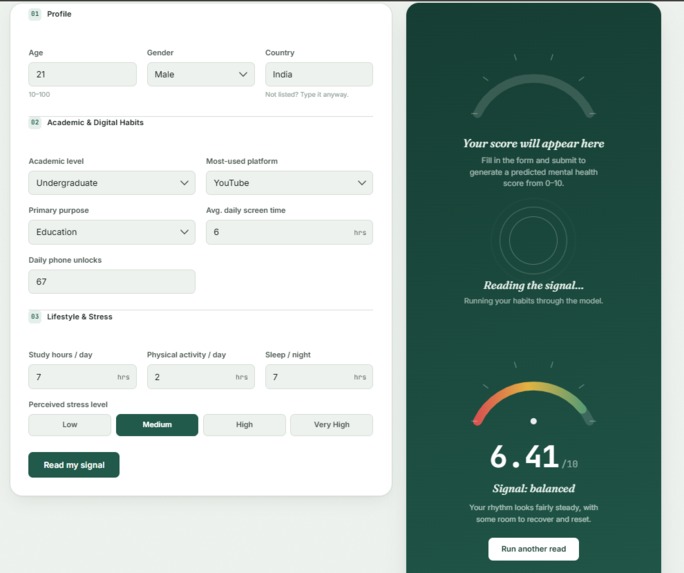Click the Academic & Digital Habits heading

pos(95,123)
